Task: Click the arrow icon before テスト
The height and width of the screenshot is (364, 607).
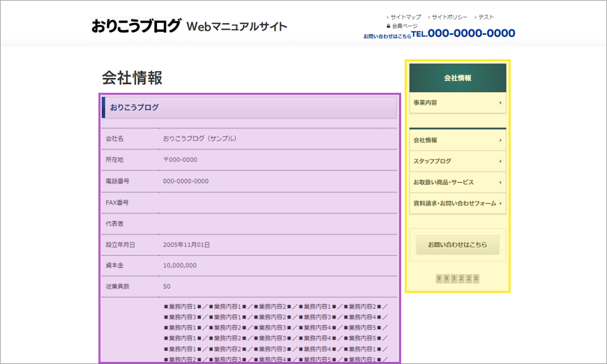Action: click(x=475, y=17)
